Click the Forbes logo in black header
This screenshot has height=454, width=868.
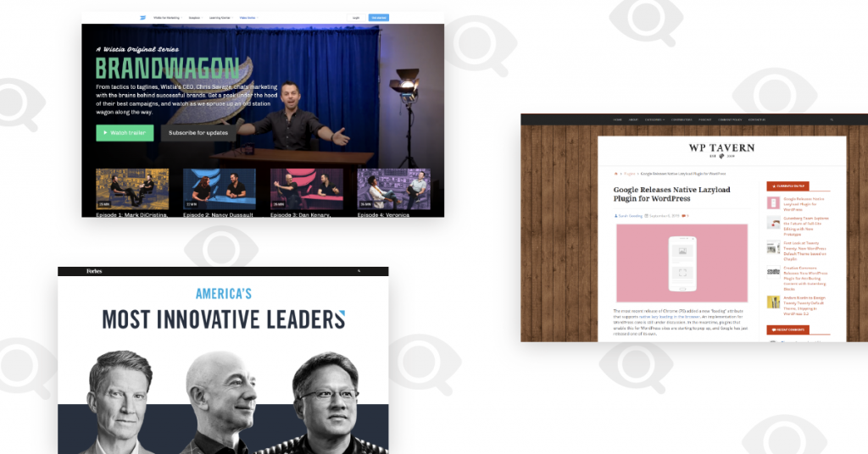click(94, 271)
